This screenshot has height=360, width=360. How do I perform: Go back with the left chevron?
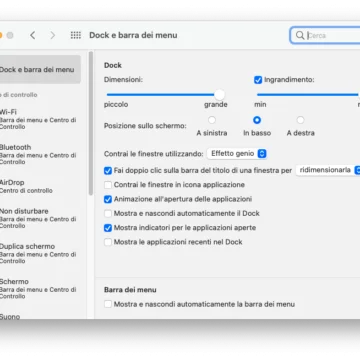[x=33, y=35]
